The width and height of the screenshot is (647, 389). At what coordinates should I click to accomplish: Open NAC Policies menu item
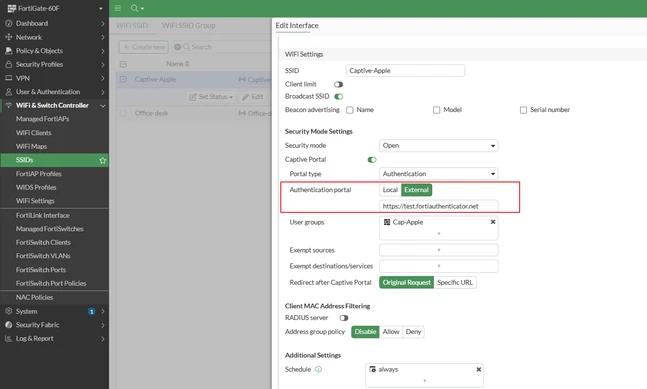(34, 297)
